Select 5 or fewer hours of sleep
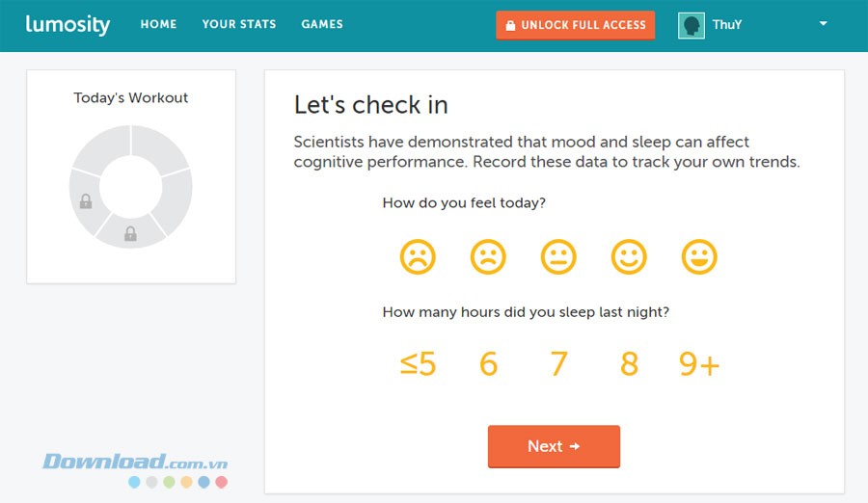This screenshot has width=868, height=503. (x=418, y=364)
